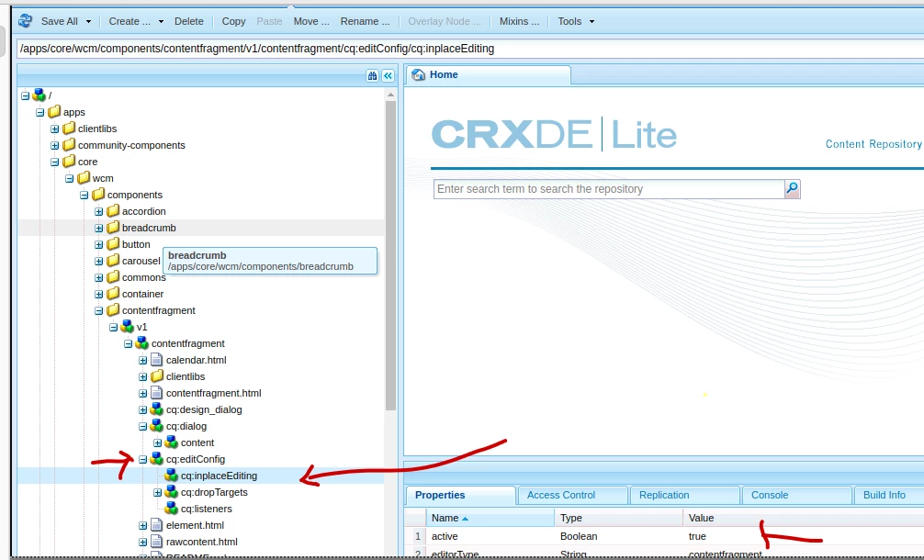Click the cq:dropTargets node icon
The height and width of the screenshot is (560, 924).
click(x=172, y=491)
